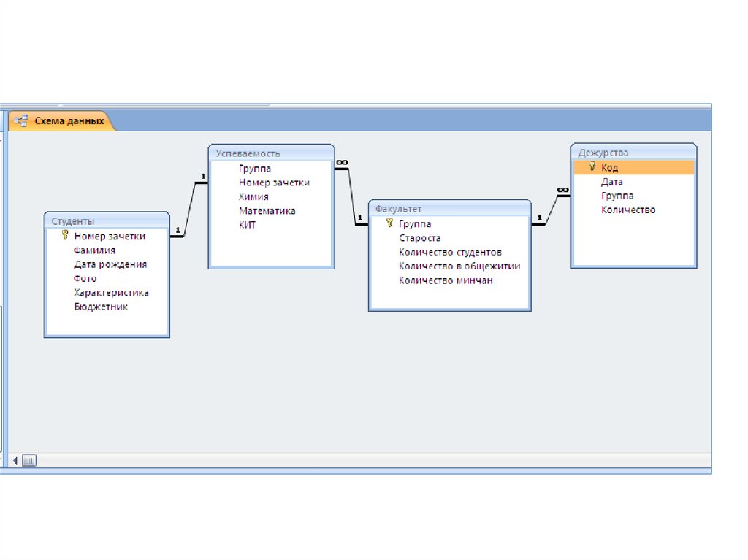Click the Бюджетник field in Студенты

tap(101, 307)
